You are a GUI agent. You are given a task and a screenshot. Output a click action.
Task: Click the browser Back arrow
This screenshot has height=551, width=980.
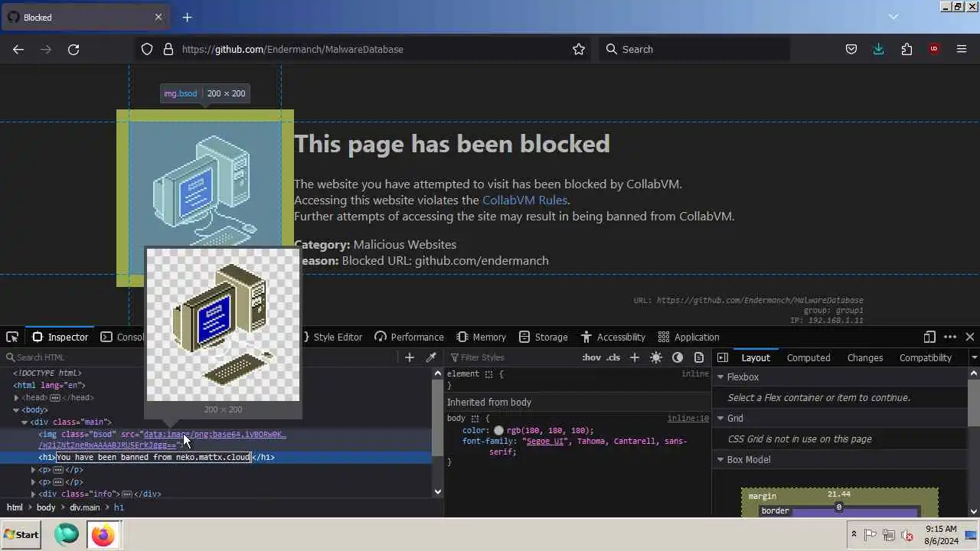18,49
